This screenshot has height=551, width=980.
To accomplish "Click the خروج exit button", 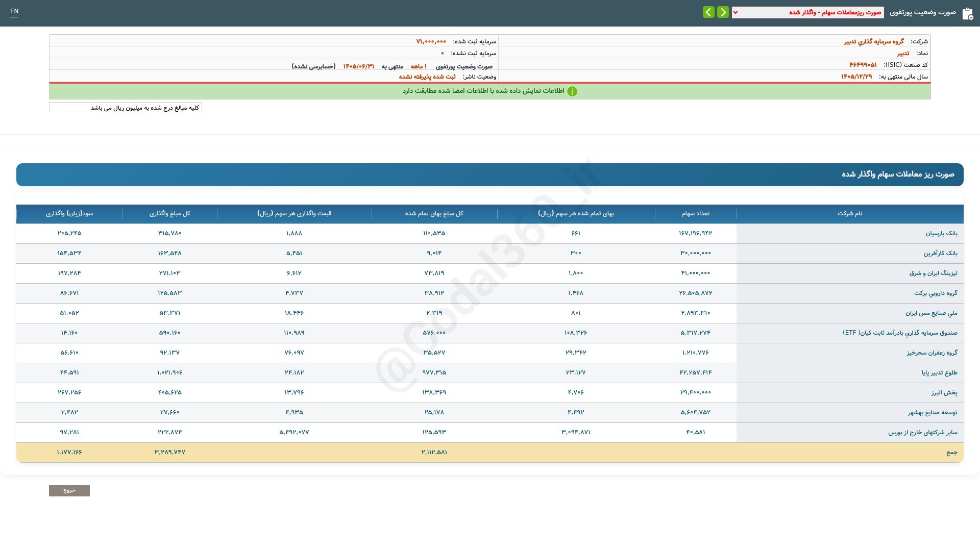I will click(69, 490).
